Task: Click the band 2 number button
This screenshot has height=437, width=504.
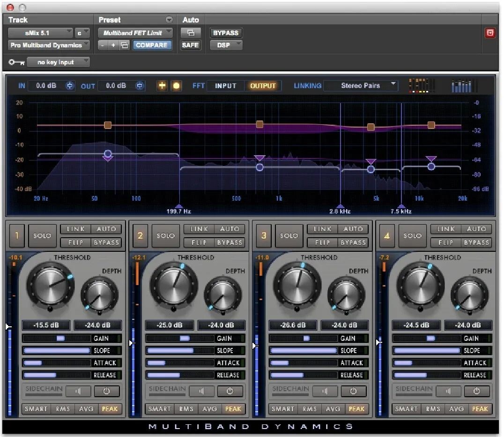Action: [140, 236]
